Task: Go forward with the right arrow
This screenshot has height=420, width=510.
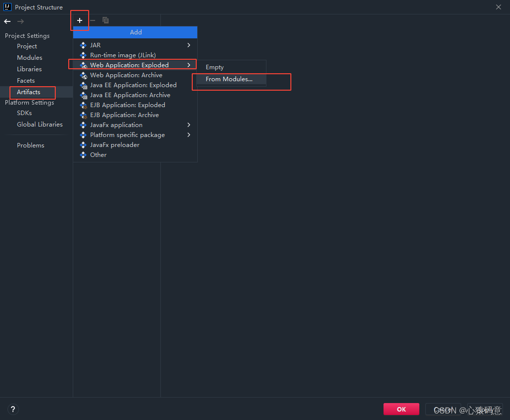Action: click(x=20, y=21)
